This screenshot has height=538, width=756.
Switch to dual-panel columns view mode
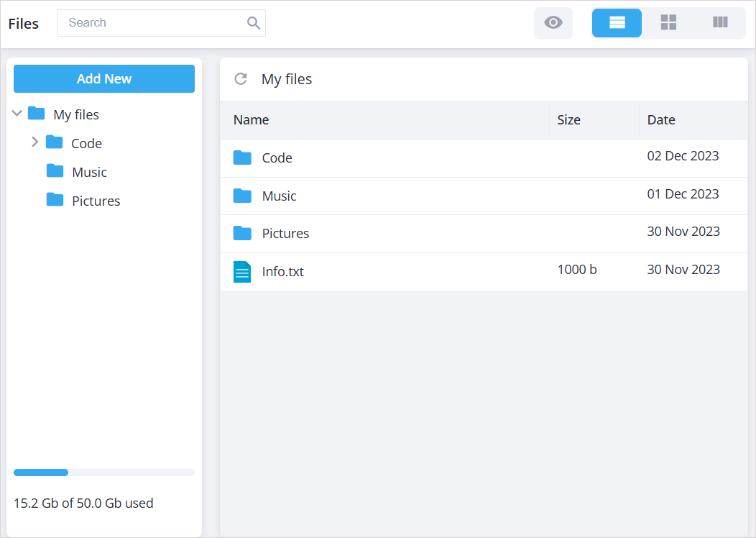[x=720, y=23]
